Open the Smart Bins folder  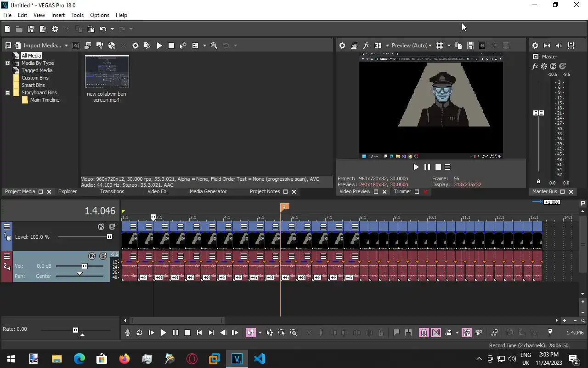click(x=33, y=85)
